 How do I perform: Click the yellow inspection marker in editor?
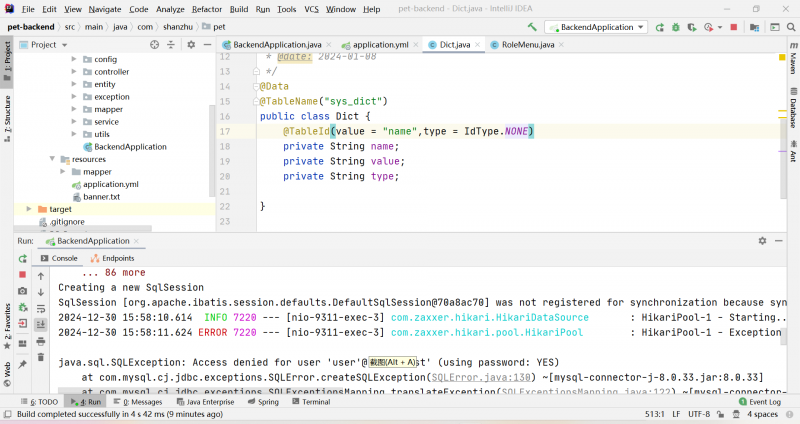click(782, 57)
